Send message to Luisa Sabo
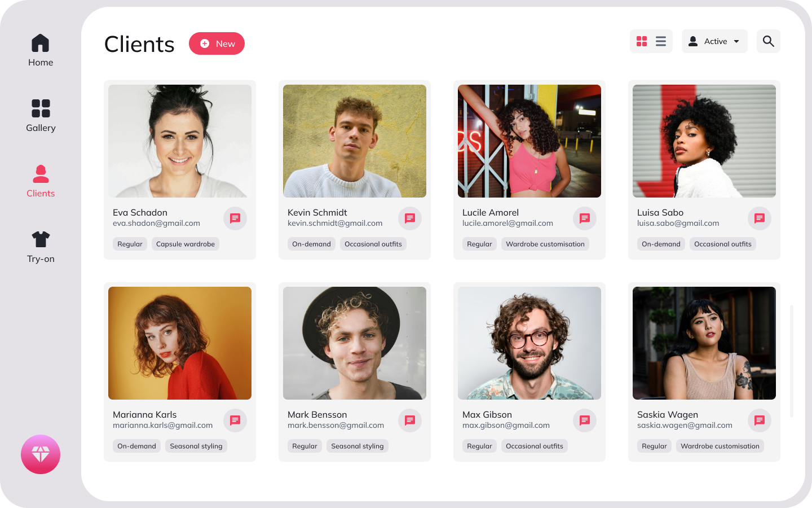 760,218
